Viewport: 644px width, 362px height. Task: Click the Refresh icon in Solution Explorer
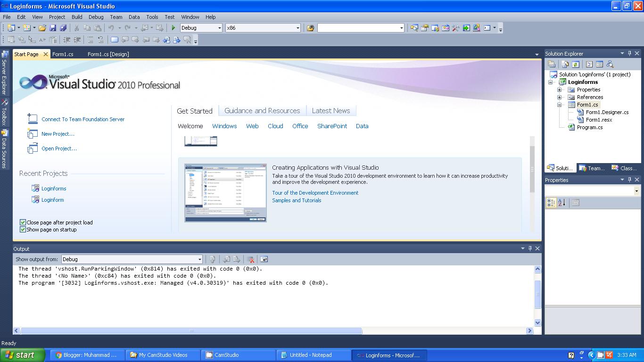coord(576,64)
